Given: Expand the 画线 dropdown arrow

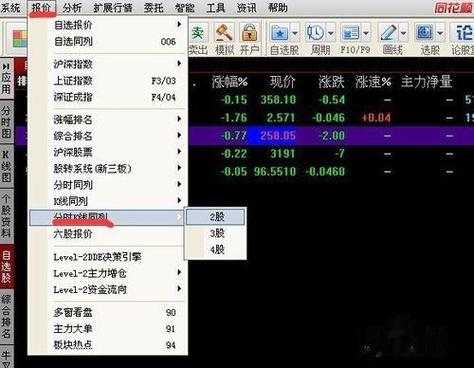Looking at the screenshot, I should click(403, 33).
